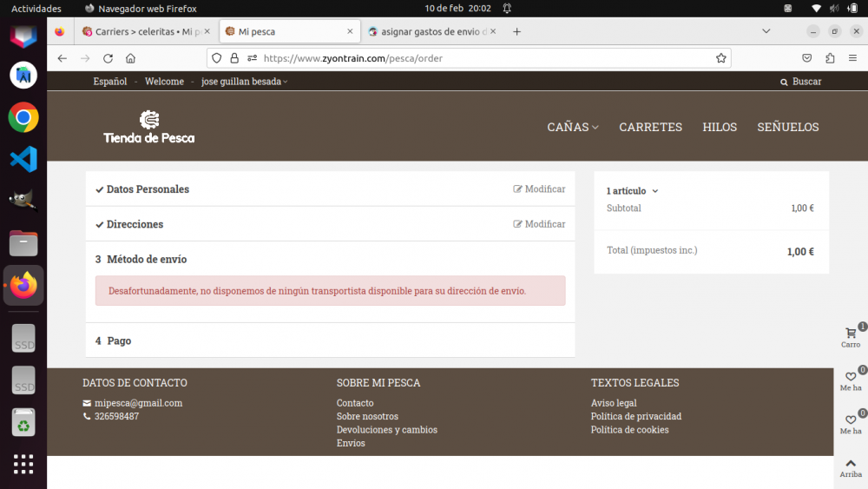This screenshot has width=868, height=489.
Task: Open the system status menu in top bar
Action: click(x=834, y=9)
